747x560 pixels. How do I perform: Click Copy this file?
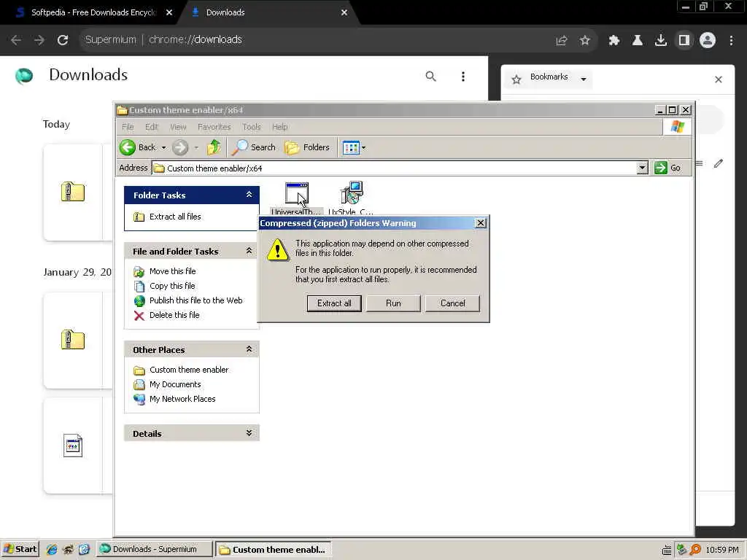(172, 286)
